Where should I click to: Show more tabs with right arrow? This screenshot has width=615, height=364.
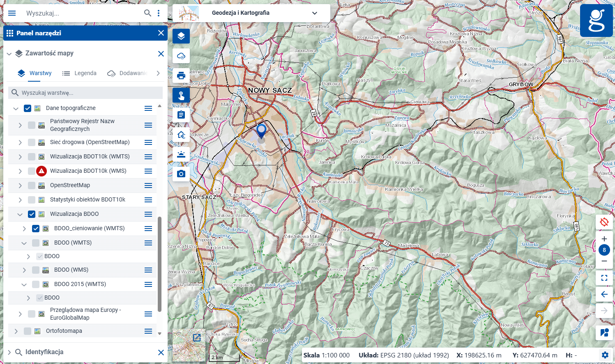pos(158,73)
